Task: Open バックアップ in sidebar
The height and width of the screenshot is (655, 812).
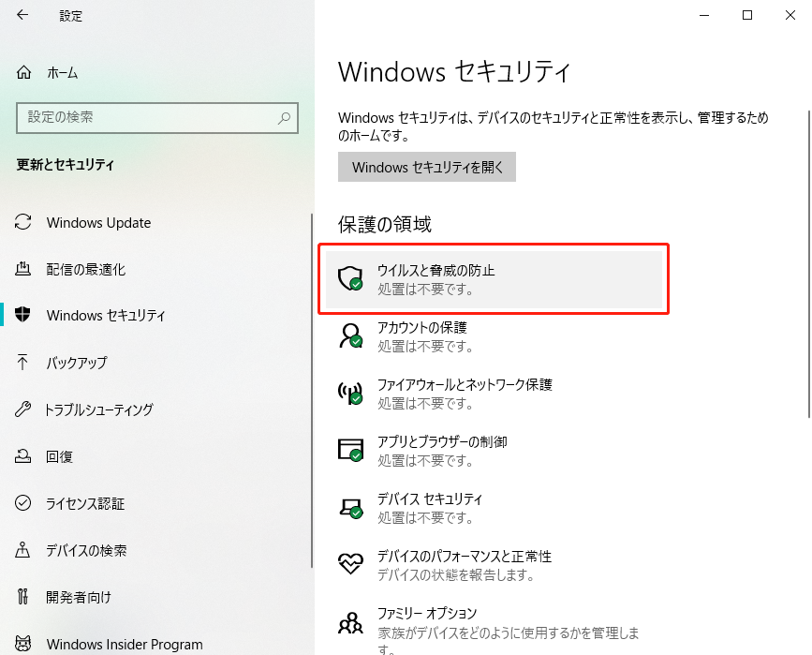Action: [76, 363]
